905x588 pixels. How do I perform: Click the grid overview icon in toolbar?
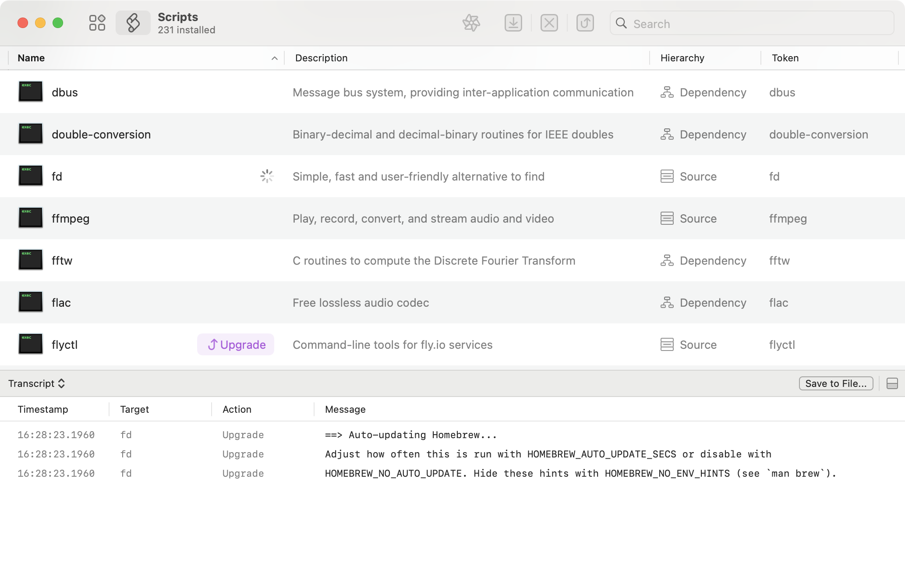coord(97,23)
